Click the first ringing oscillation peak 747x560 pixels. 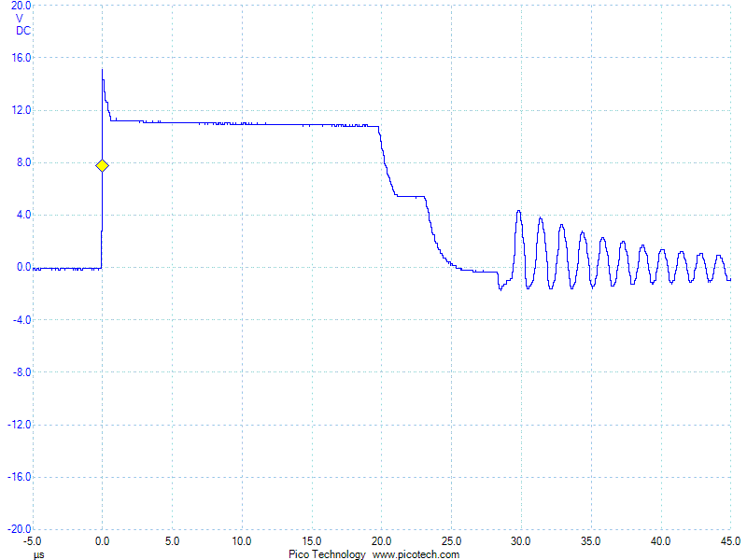click(x=519, y=212)
